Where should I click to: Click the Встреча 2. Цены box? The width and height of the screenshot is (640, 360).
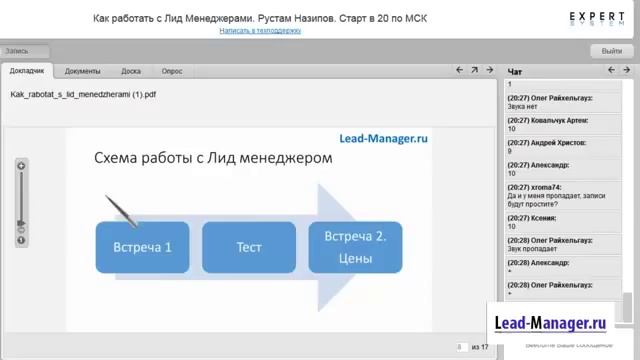[355, 247]
